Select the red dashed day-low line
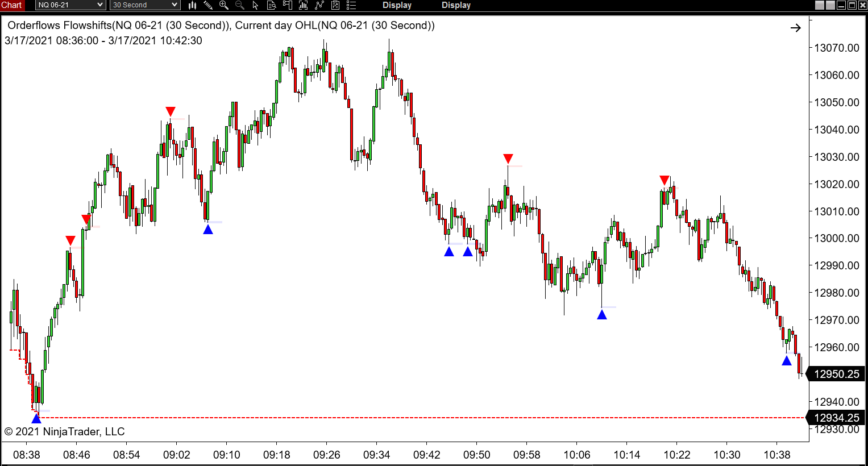Viewport: 868px width, 466px height. click(421, 418)
